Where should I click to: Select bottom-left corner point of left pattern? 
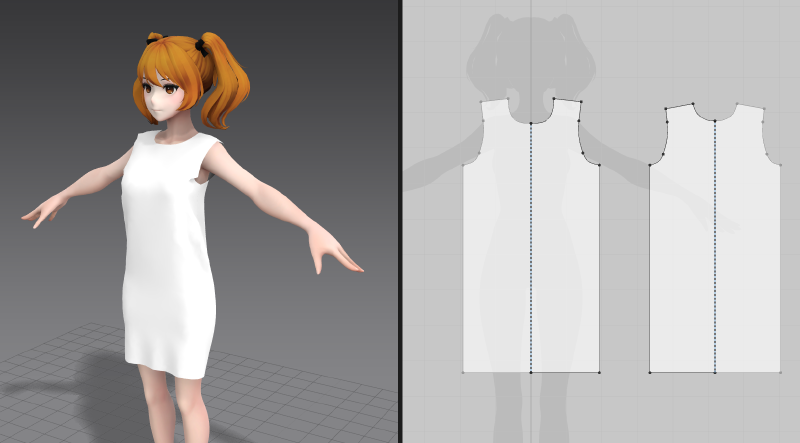463,372
